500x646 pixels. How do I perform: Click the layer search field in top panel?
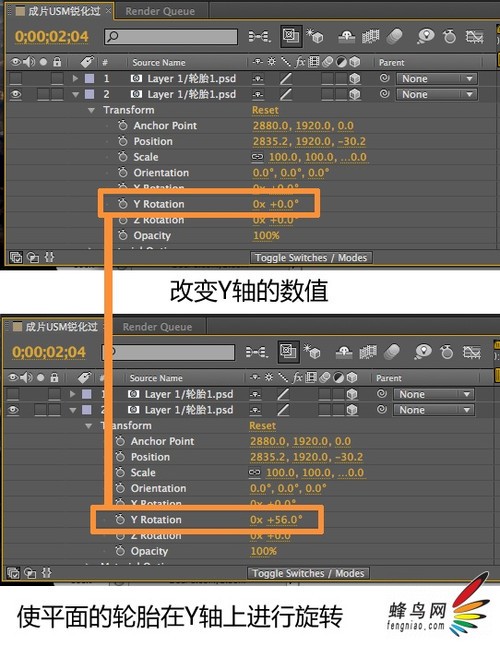[x=171, y=36]
